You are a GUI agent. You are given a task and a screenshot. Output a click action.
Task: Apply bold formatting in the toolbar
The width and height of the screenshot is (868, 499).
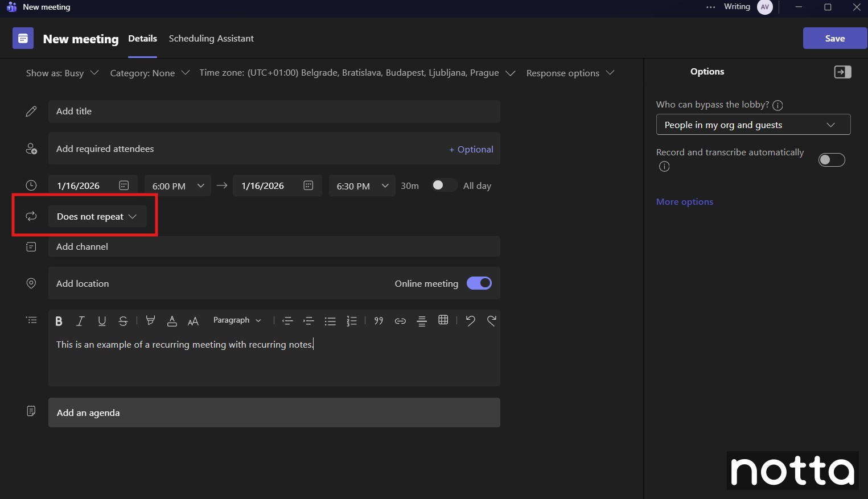[59, 321]
